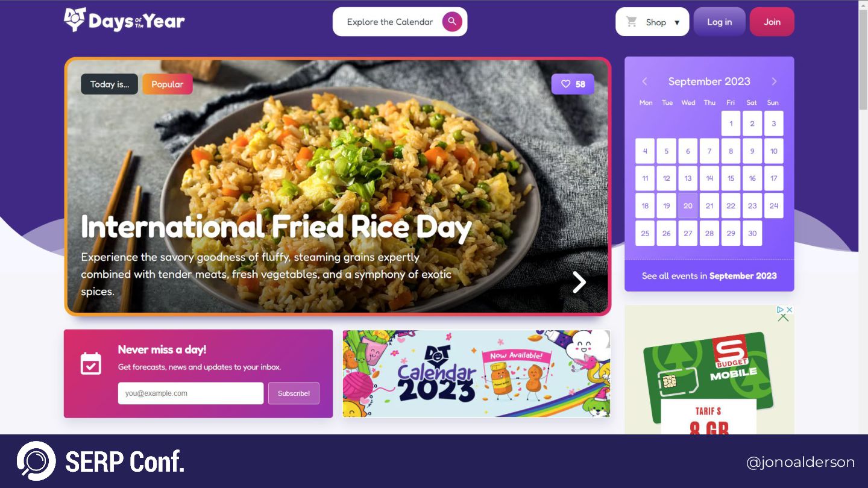Open See all events in September 2023

pyautogui.click(x=709, y=276)
